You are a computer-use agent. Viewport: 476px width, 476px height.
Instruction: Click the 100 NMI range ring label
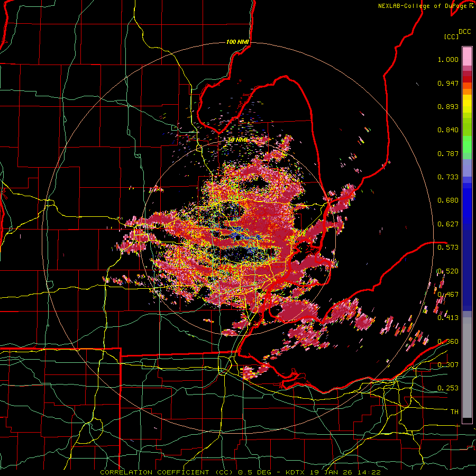[x=237, y=42]
